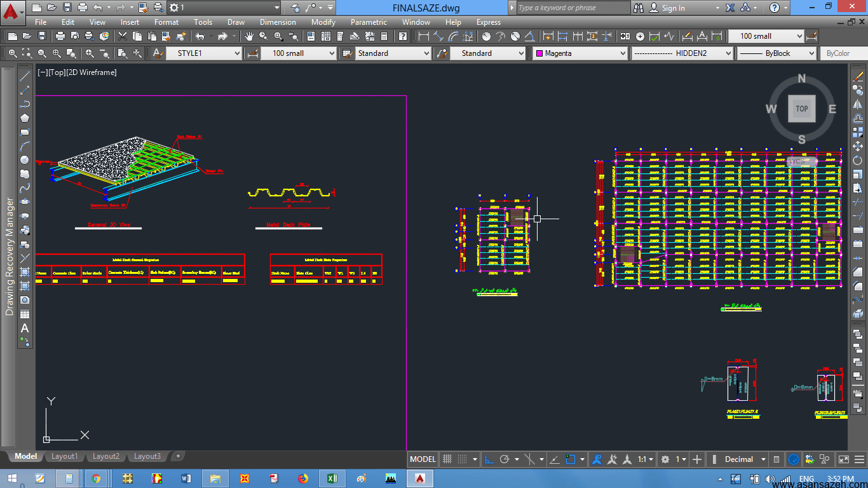Viewport: 868px width, 488px height.
Task: Click the Cut scissors icon
Action: [123, 36]
